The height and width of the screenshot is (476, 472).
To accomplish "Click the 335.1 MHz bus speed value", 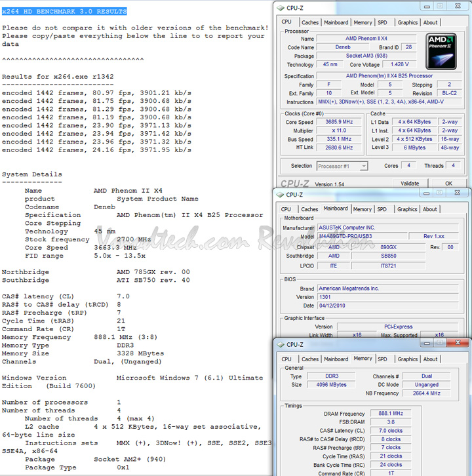I will (x=339, y=139).
